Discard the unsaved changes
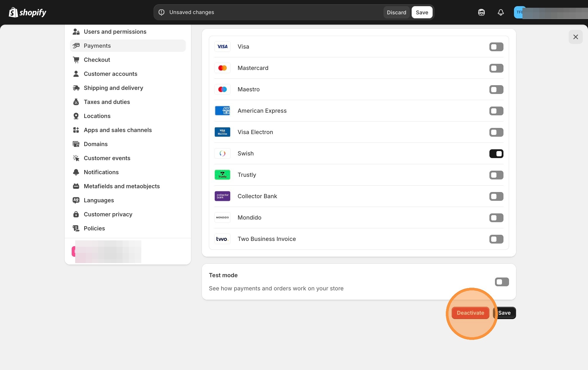Screen dimensions: 588x370 click(396, 12)
